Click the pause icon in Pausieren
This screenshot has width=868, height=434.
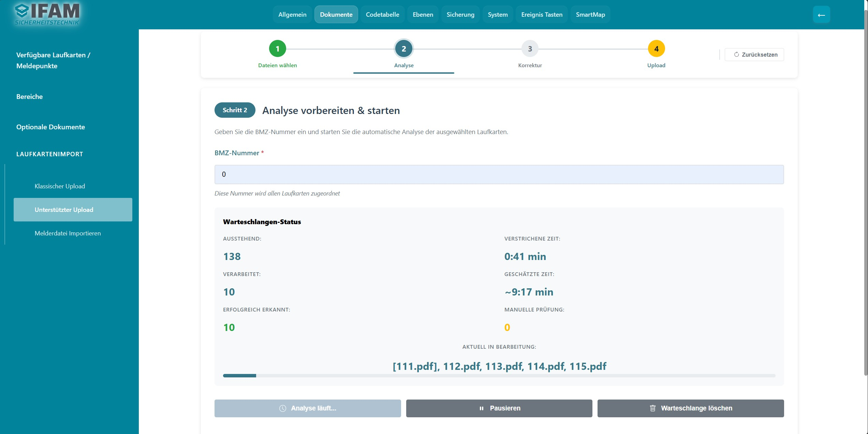click(x=482, y=408)
